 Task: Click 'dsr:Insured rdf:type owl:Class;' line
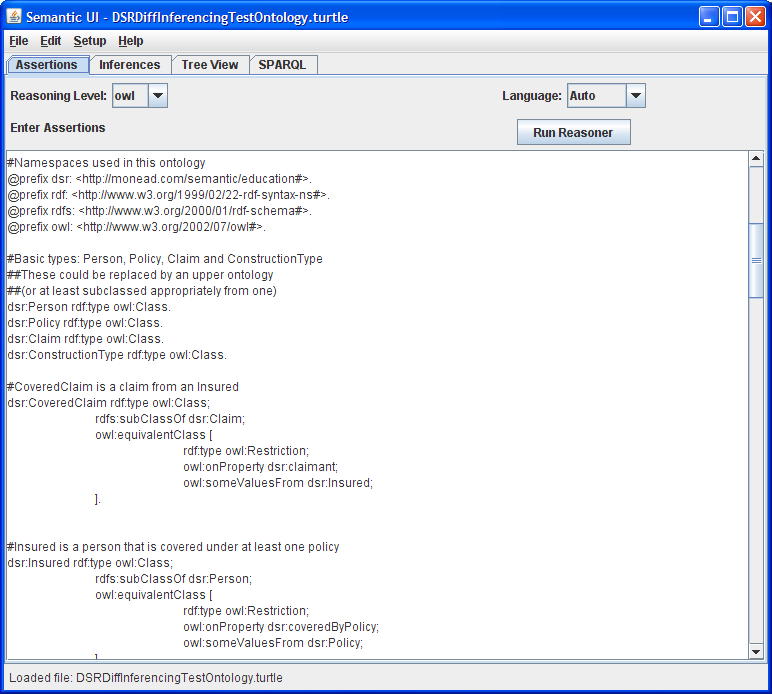pos(90,563)
